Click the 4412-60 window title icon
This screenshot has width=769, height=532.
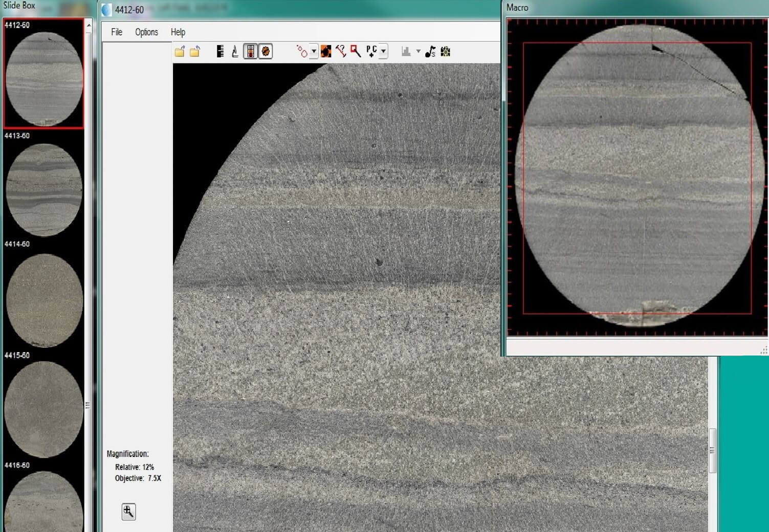(x=107, y=10)
